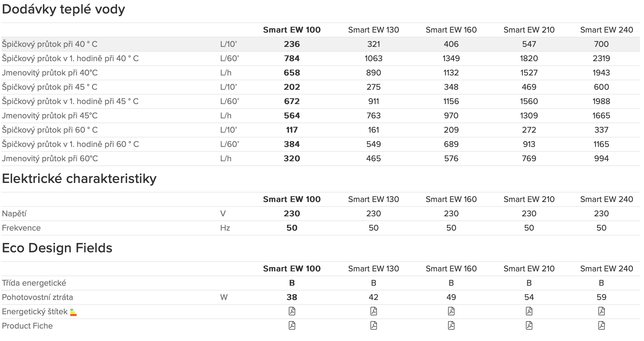Image resolution: width=644 pixels, height=341 pixels.
Task: Click the Elektrické charakteristiky section heading
Action: coord(79,179)
